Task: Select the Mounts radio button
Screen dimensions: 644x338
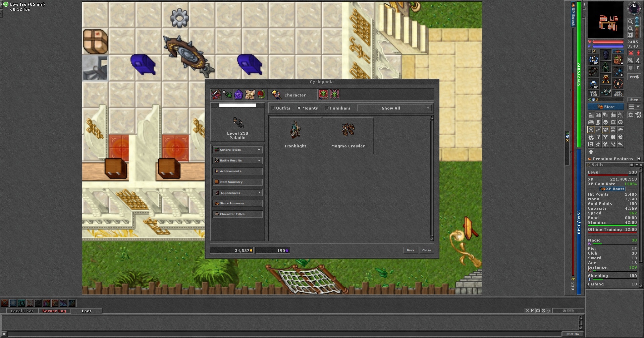Action: click(x=299, y=108)
